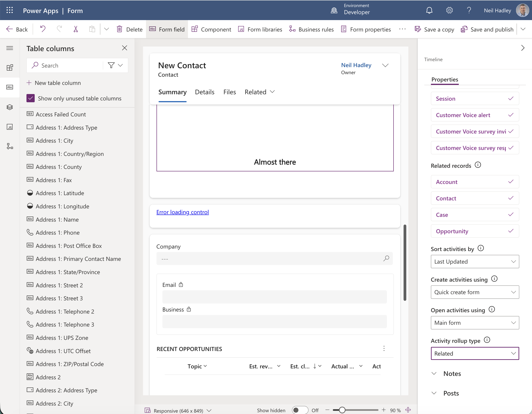The height and width of the screenshot is (414, 532).
Task: Collapse the properties pane chevron
Action: (x=522, y=48)
